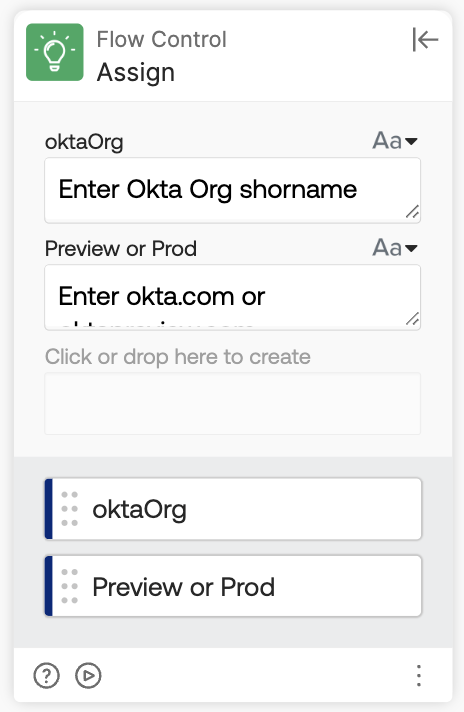The height and width of the screenshot is (712, 464).
Task: Select the oktaOrg output field
Action: click(x=233, y=509)
